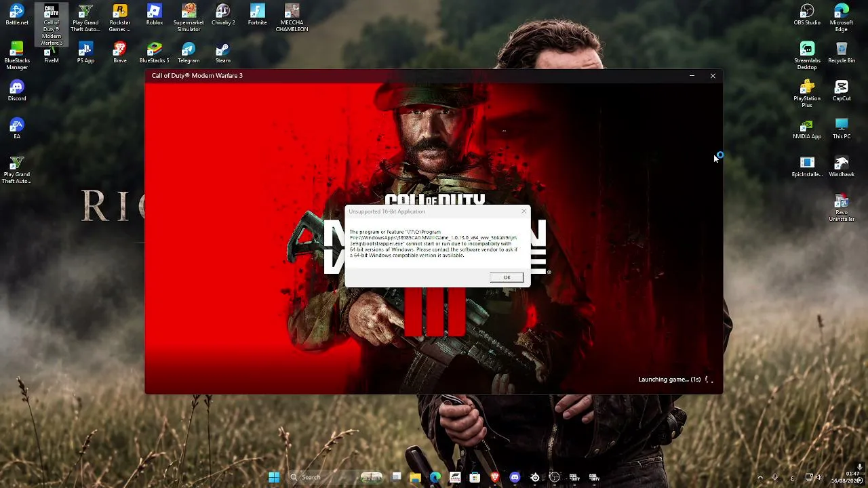
Task: Select the Battle.net desktop icon
Action: tap(17, 15)
